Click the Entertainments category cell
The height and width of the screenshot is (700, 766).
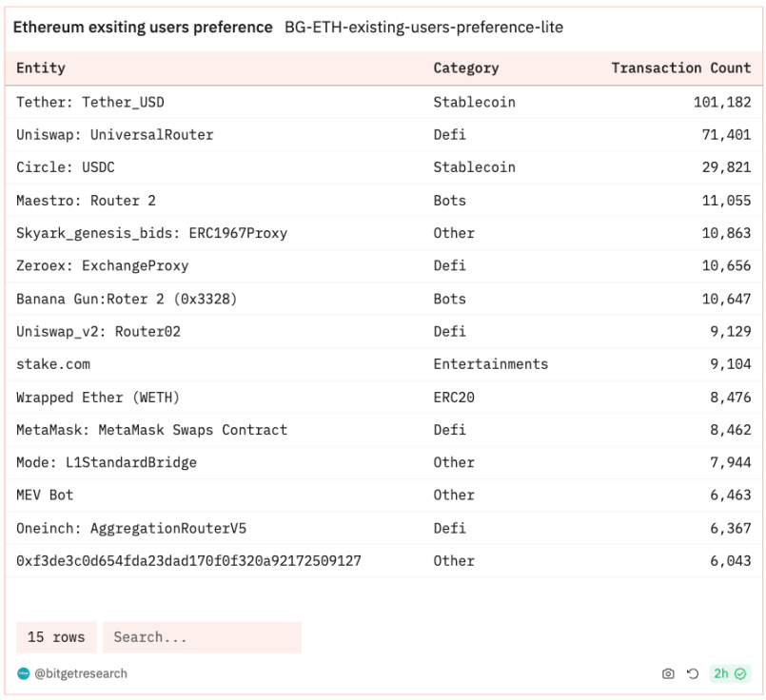(490, 364)
